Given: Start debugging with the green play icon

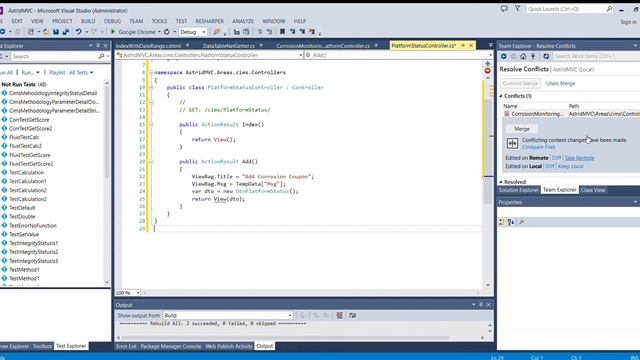Looking at the screenshot, I should click(113, 32).
